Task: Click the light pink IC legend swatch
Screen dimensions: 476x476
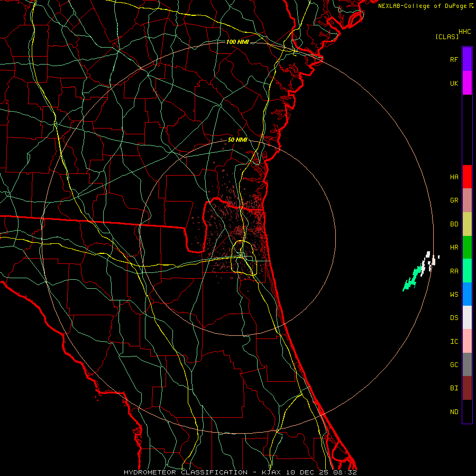Action: (x=467, y=341)
